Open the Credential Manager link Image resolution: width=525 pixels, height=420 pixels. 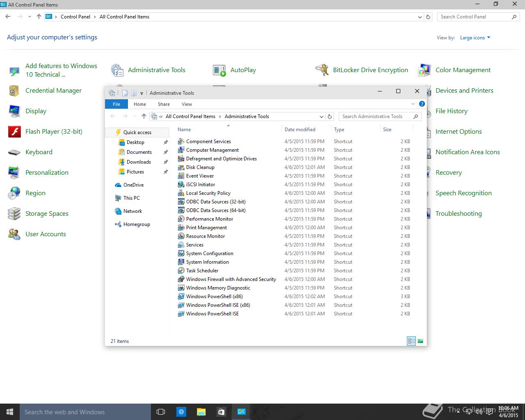pyautogui.click(x=53, y=91)
